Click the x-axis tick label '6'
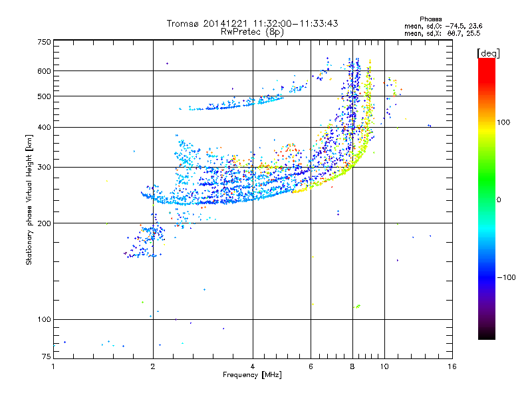 pos(311,366)
